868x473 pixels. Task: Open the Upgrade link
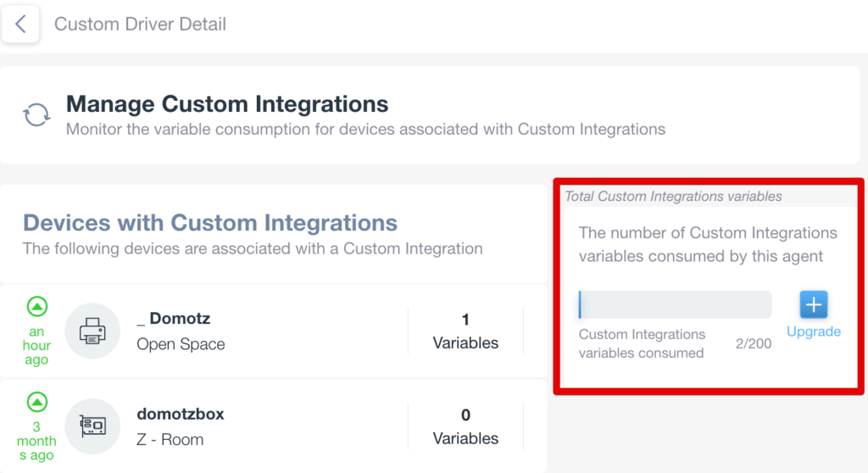point(813,331)
